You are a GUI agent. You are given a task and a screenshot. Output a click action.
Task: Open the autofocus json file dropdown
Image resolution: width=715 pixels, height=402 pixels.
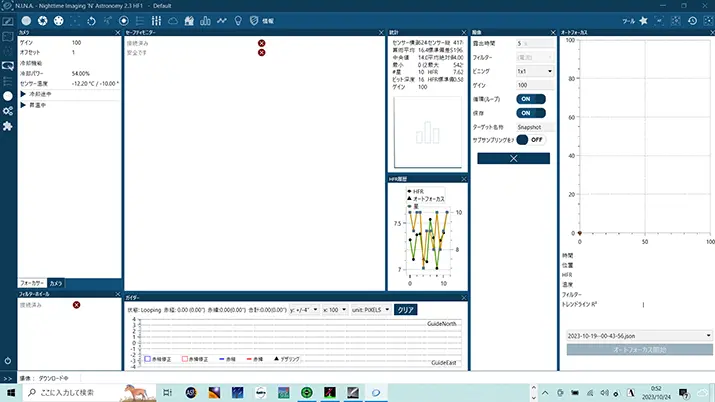pos(639,336)
